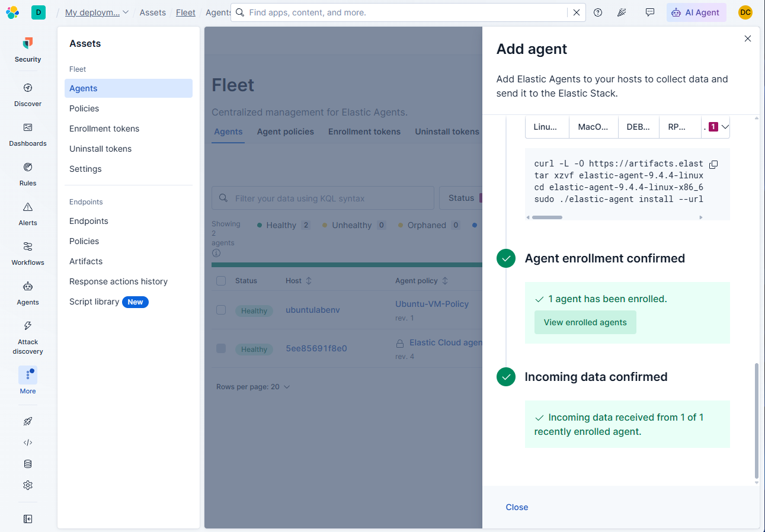Open the Ubuntu-VM-Policy link
Image resolution: width=765 pixels, height=532 pixels.
pyautogui.click(x=432, y=304)
